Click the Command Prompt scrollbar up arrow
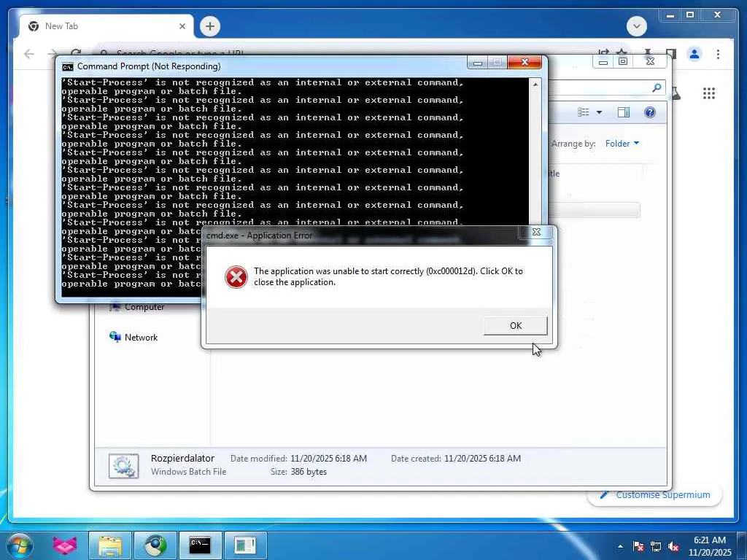The height and width of the screenshot is (560, 747). tap(535, 85)
